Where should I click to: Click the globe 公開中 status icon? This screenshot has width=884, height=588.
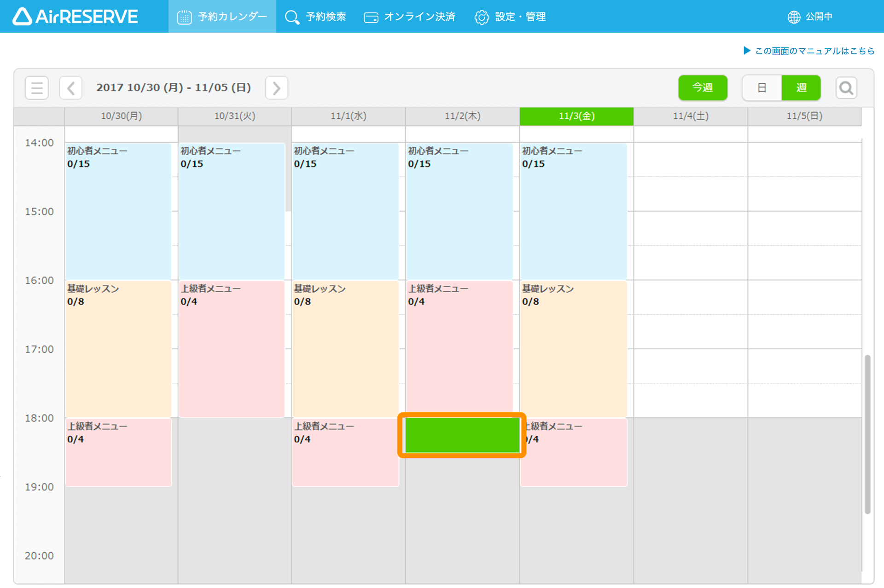point(794,17)
